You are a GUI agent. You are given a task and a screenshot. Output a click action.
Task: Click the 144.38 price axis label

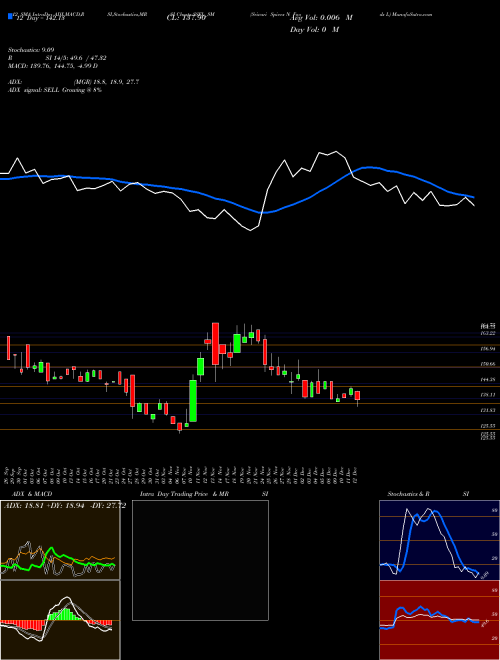click(x=488, y=380)
